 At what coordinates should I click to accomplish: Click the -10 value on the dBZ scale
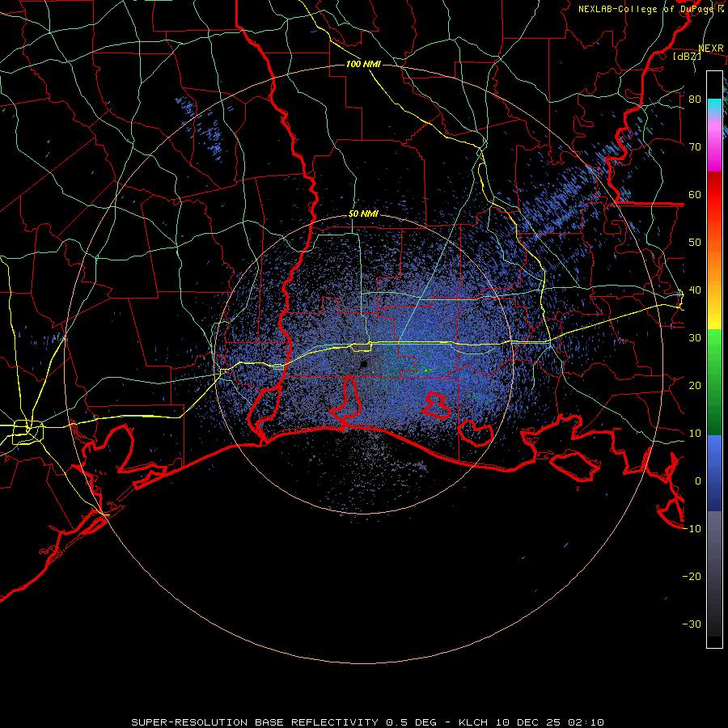click(x=692, y=529)
